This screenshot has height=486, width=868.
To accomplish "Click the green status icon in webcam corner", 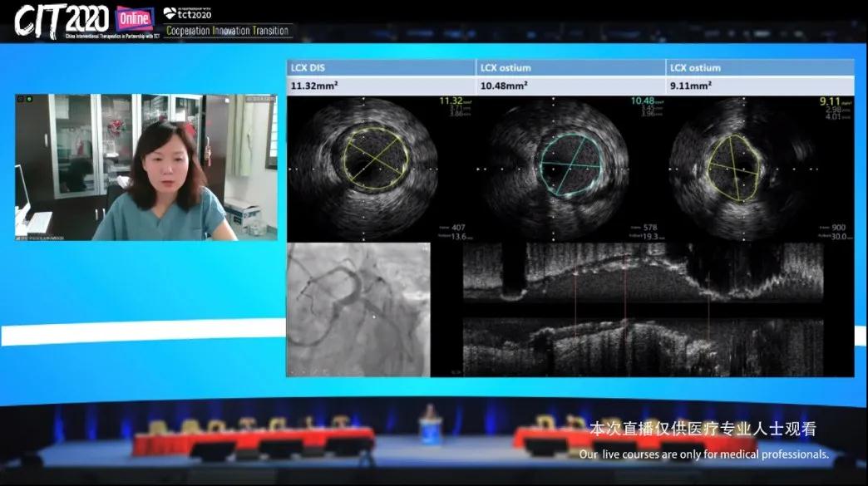I will pyautogui.click(x=29, y=100).
